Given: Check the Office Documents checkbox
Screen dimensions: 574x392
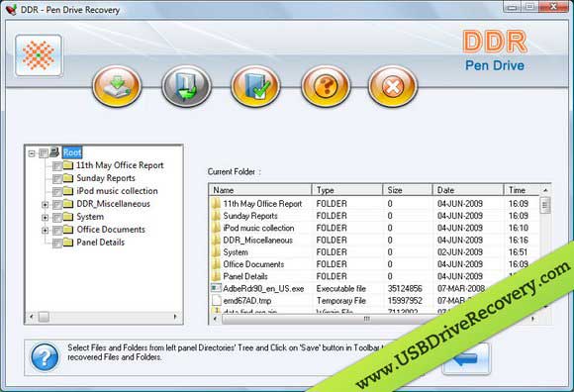Looking at the screenshot, I should (x=57, y=231).
